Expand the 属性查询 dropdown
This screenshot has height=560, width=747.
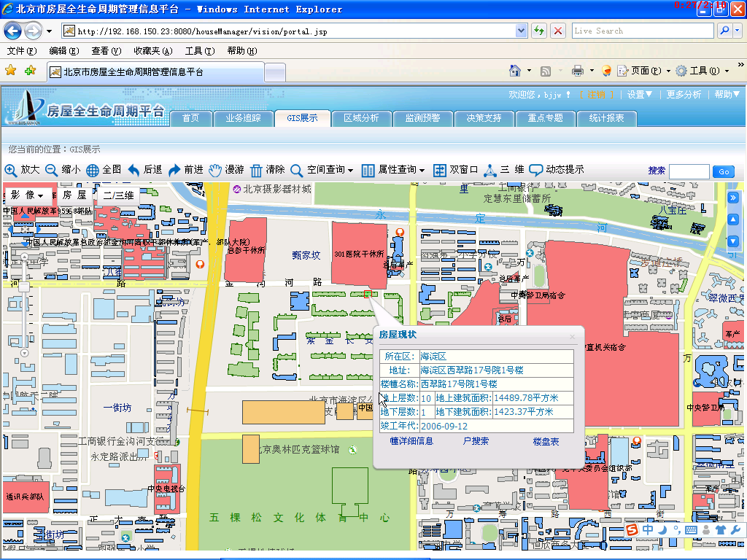422,171
